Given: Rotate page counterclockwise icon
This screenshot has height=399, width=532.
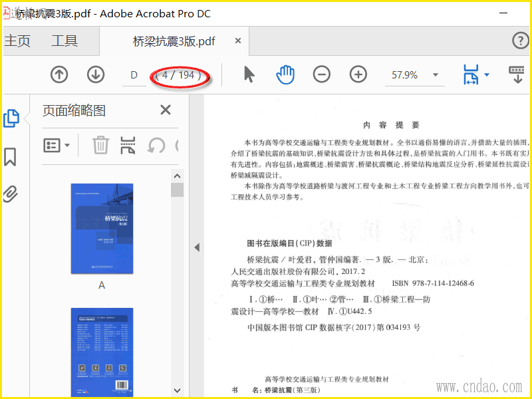Looking at the screenshot, I should point(156,146).
